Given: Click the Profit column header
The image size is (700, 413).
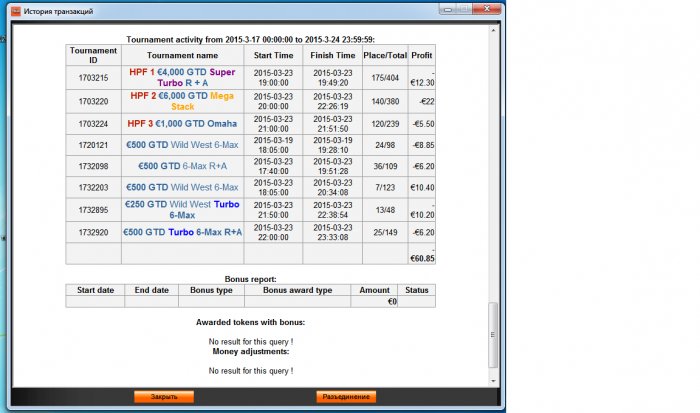Looking at the screenshot, I should 422,55.
